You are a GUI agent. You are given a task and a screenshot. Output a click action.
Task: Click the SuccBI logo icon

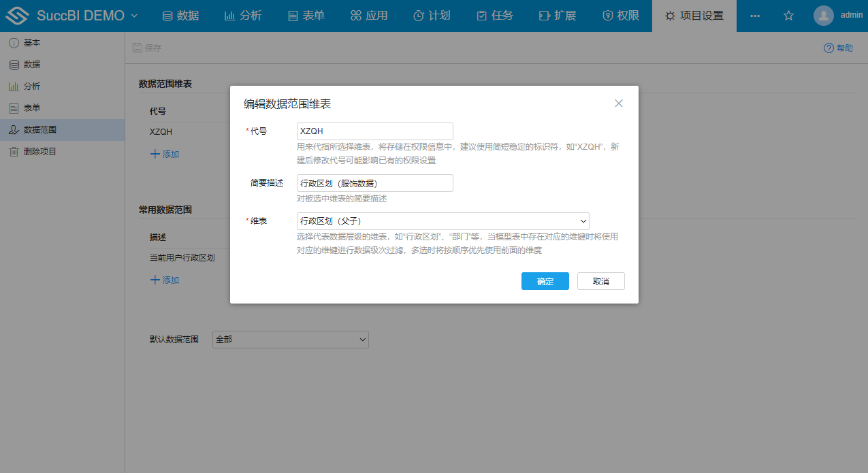point(17,14)
